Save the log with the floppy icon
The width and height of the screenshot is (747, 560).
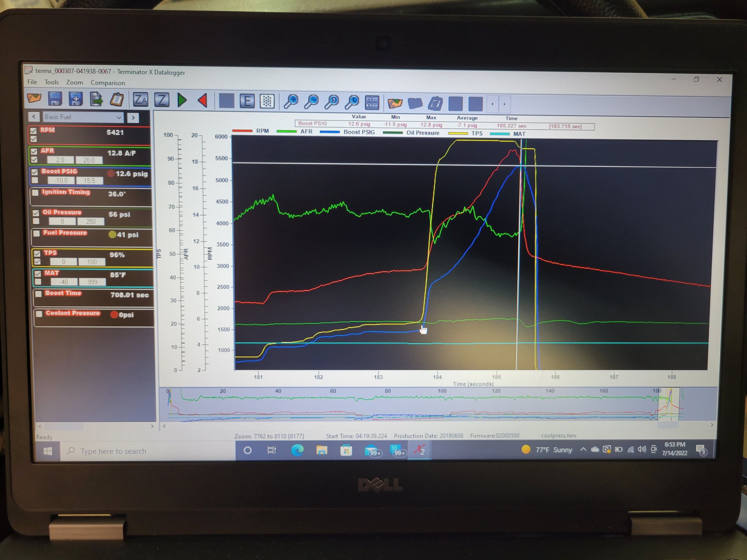click(x=55, y=99)
